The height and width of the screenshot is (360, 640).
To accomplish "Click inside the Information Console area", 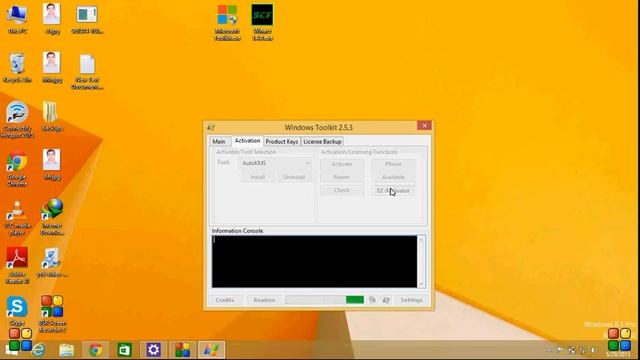I will [x=314, y=261].
